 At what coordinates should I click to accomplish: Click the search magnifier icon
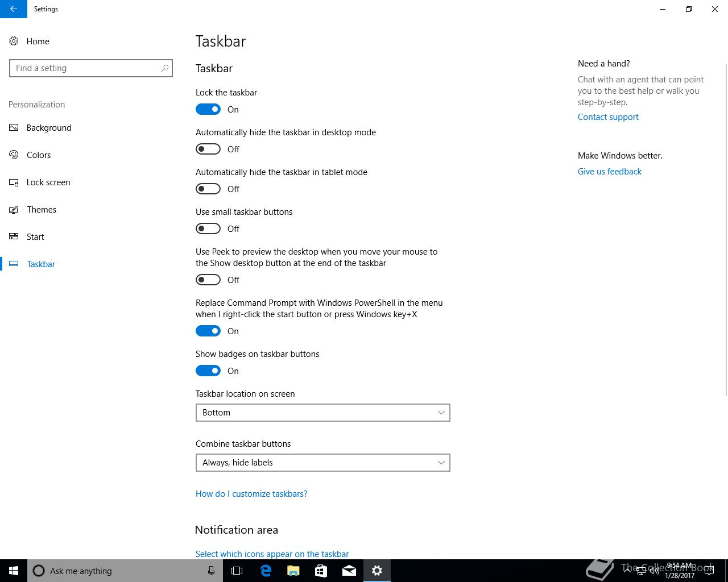pyautogui.click(x=165, y=68)
